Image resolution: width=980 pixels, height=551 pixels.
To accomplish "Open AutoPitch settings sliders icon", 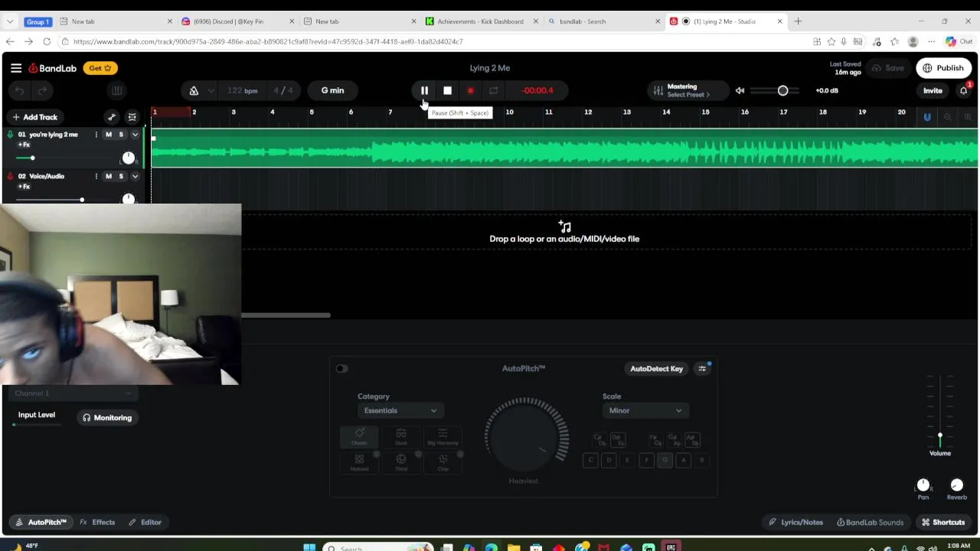I will coord(702,369).
